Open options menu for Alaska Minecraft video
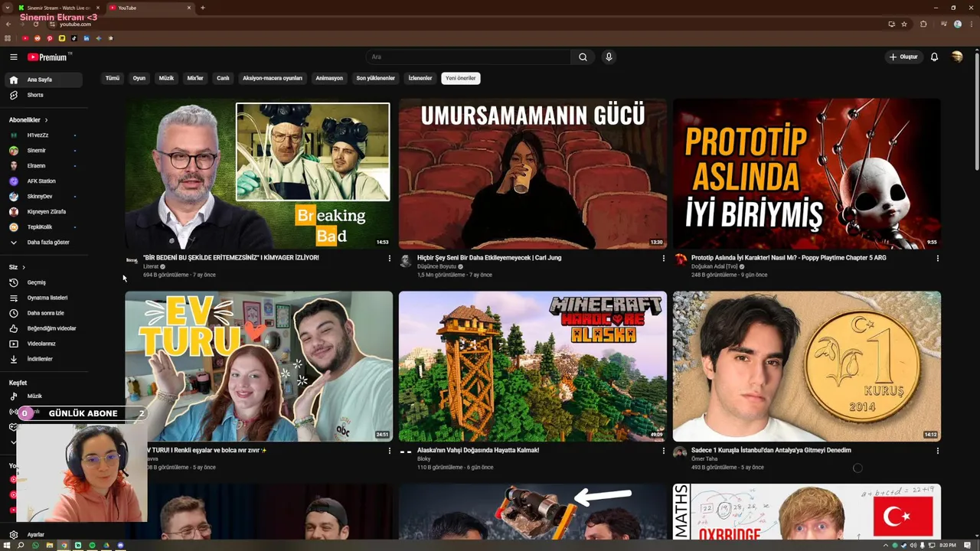 663,452
